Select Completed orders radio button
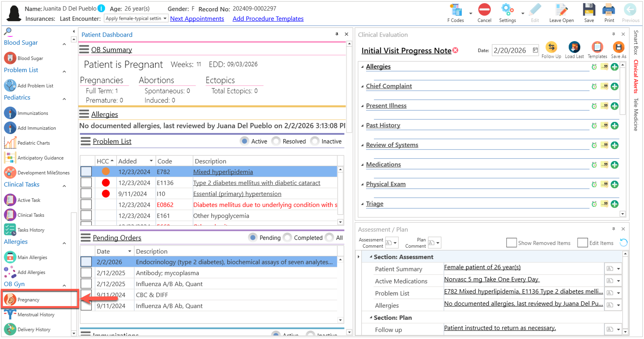Viewport: 644px width, 339px height. 287,237
